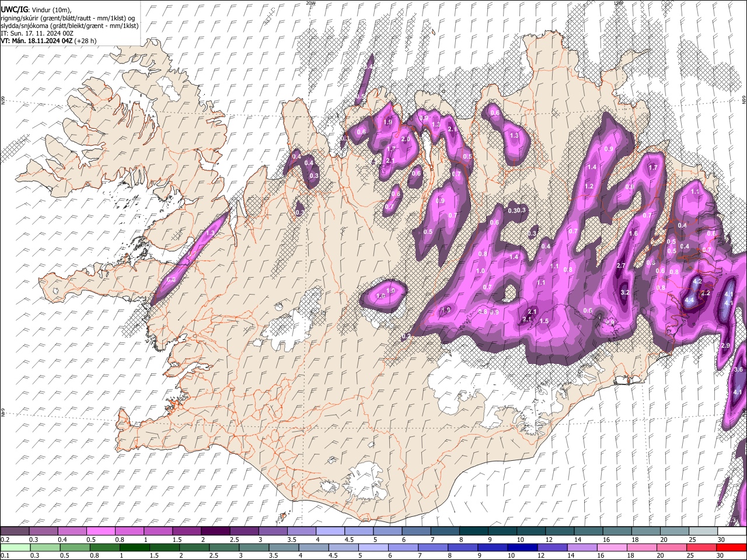Select the darkest green swatch at 1 in the rain scale
The width and height of the screenshot is (747, 560).
point(134,547)
